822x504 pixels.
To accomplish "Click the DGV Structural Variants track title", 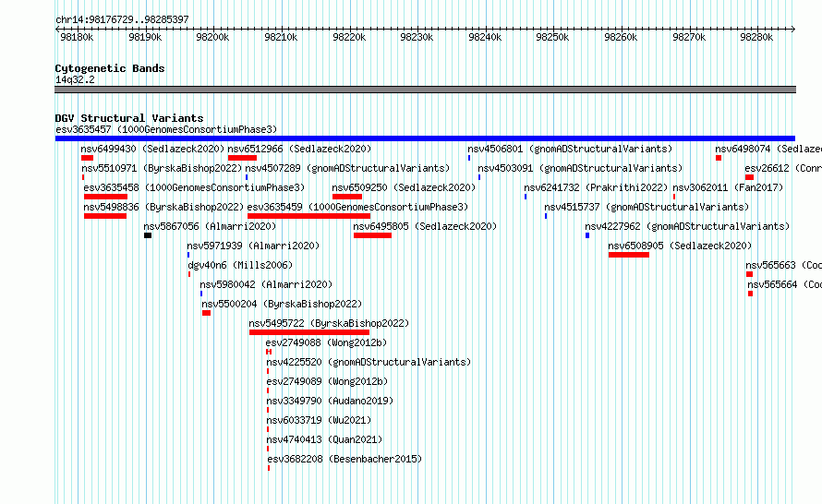I will pyautogui.click(x=129, y=118).
